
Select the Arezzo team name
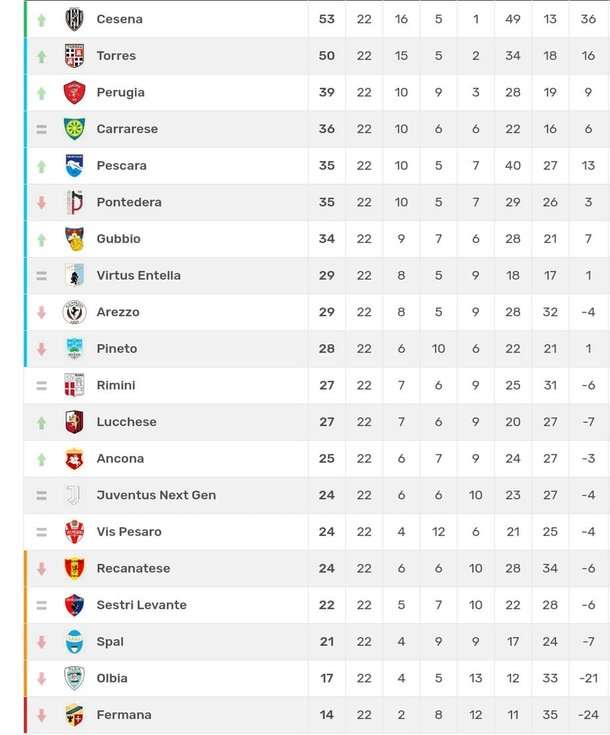click(x=118, y=312)
